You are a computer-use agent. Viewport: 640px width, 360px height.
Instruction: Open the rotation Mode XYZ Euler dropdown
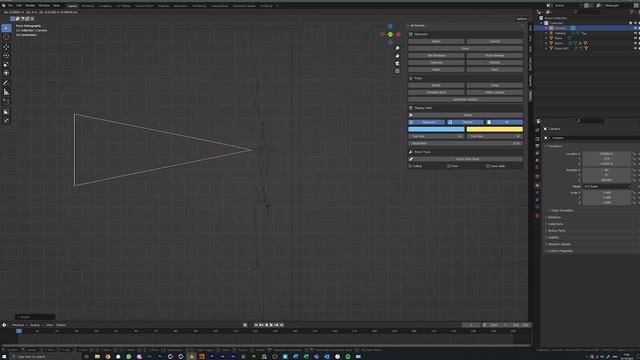point(607,187)
